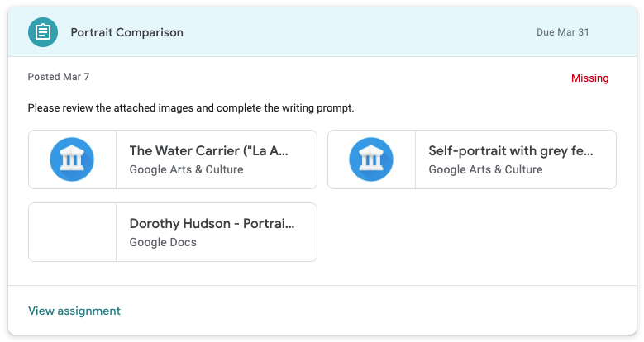Image resolution: width=644 pixels, height=342 pixels.
Task: Open Self-portrait with grey felt attachment title
Action: pyautogui.click(x=510, y=151)
